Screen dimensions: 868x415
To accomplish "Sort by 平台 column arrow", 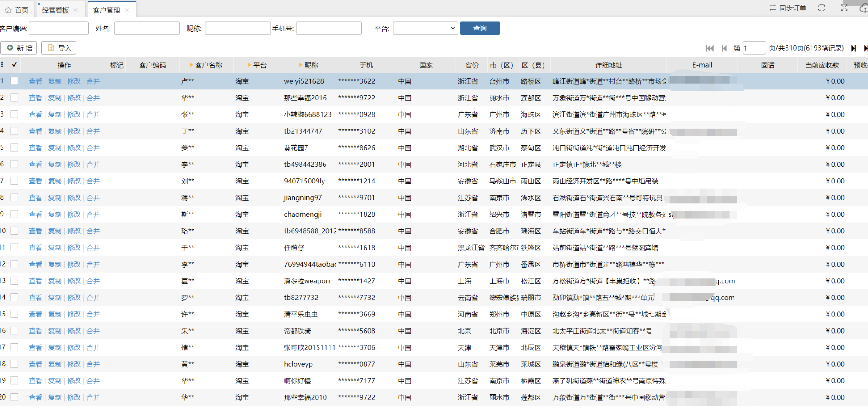I will coord(249,65).
